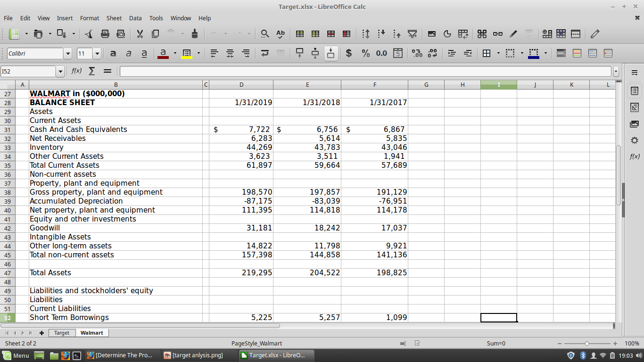Insert a chart using the chart icon
The width and height of the screenshot is (644, 362).
447,34
